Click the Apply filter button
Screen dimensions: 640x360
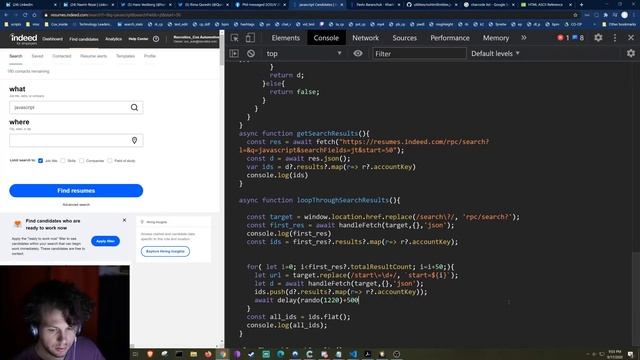[105, 241]
